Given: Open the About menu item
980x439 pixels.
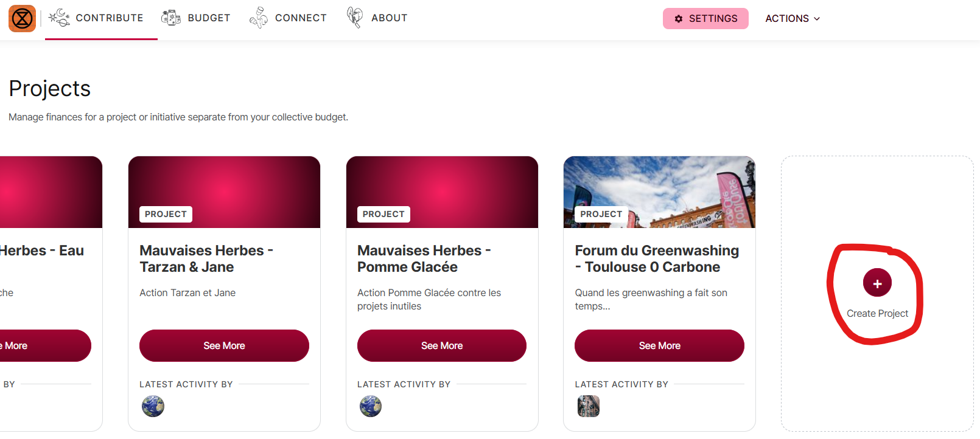Looking at the screenshot, I should pyautogui.click(x=389, y=18).
